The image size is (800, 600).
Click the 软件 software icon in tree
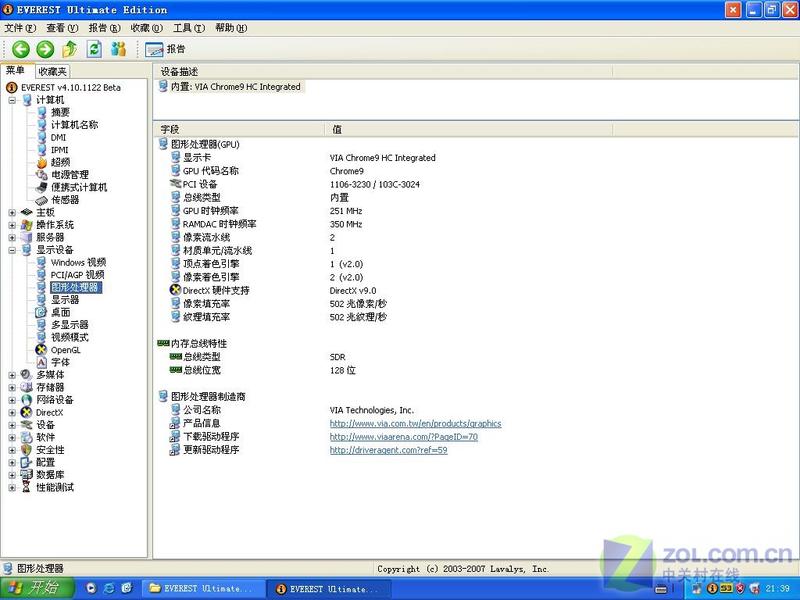click(27, 437)
